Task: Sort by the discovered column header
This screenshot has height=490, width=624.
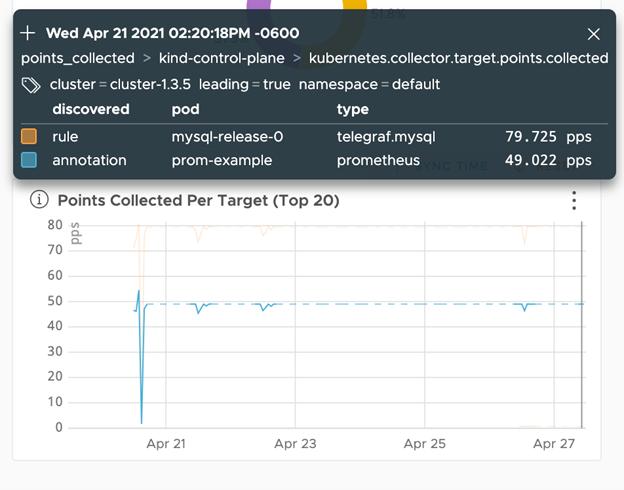Action: click(x=91, y=109)
